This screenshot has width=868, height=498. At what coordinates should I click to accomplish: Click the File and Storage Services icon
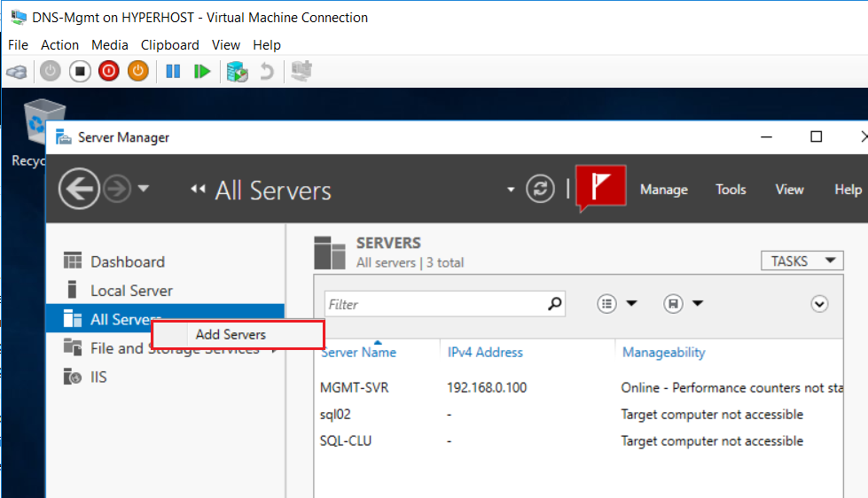coord(73,347)
